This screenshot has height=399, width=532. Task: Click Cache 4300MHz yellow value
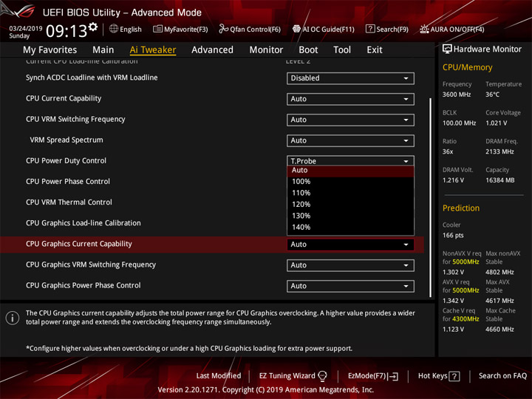[x=465, y=319]
